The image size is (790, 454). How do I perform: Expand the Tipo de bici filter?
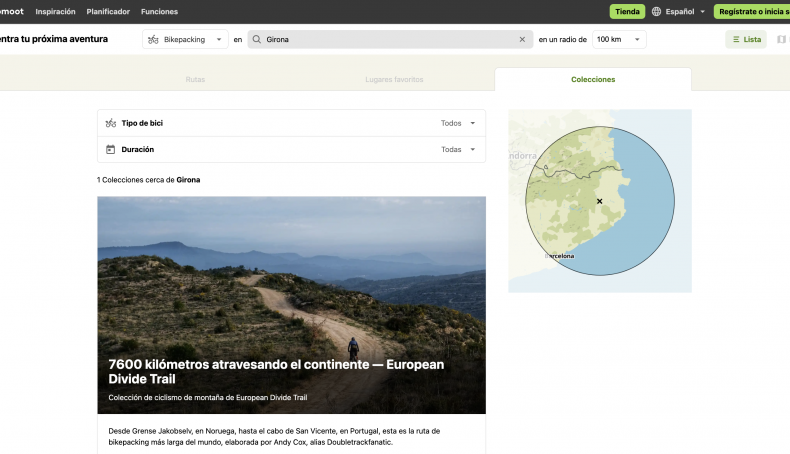tap(291, 123)
